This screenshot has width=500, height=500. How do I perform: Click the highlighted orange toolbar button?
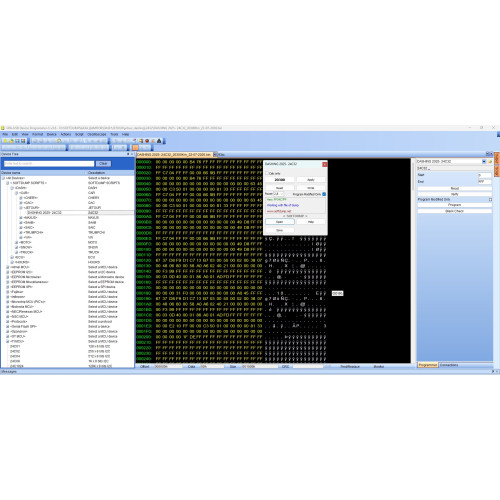click(135, 147)
